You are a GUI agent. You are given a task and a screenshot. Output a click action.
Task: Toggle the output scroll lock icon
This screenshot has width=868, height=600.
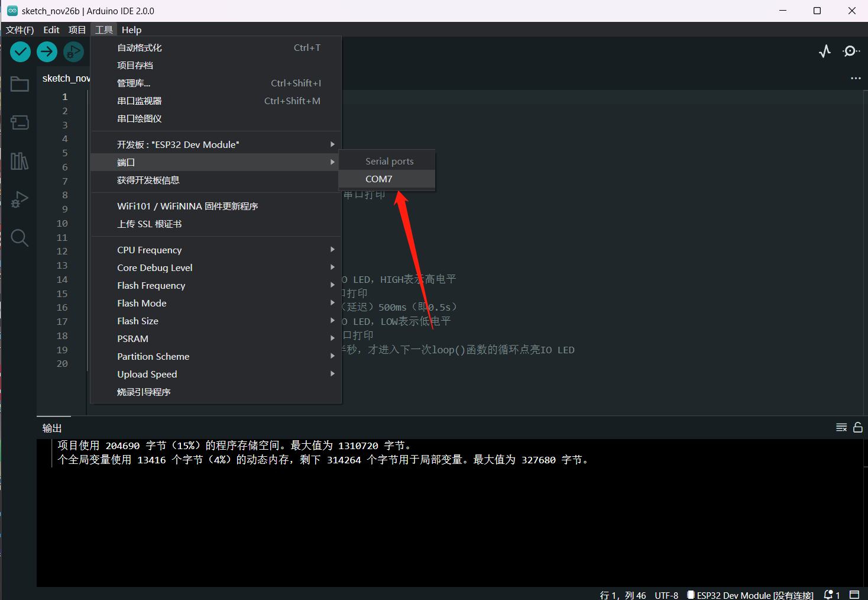coord(858,427)
